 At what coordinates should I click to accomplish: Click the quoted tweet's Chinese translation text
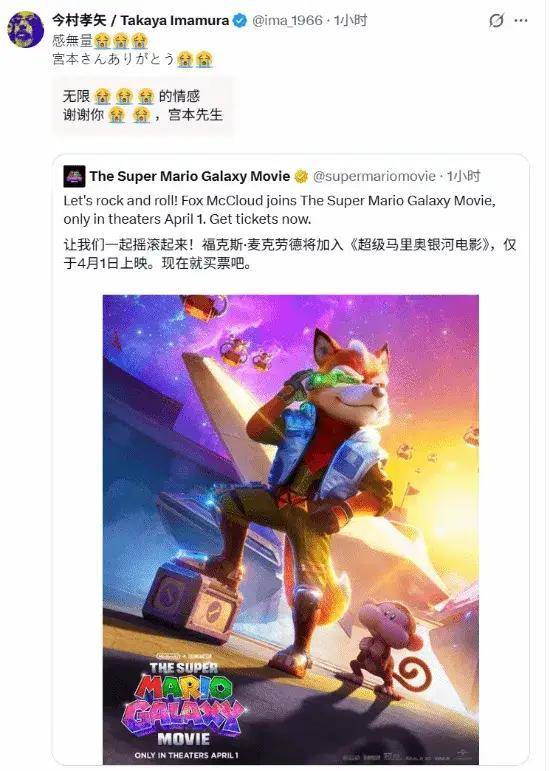[290, 254]
